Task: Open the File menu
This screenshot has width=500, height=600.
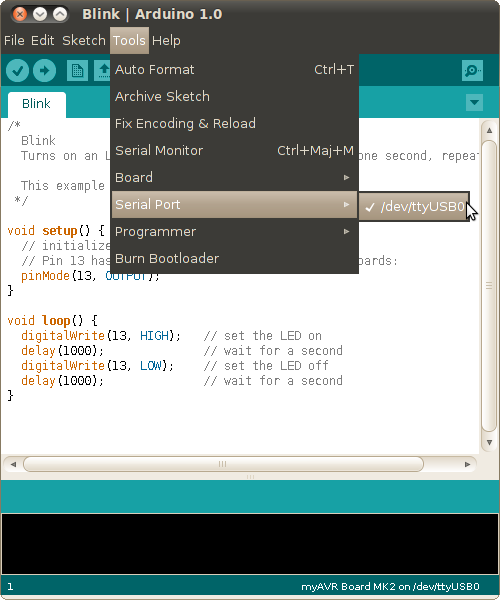Action: click(14, 41)
